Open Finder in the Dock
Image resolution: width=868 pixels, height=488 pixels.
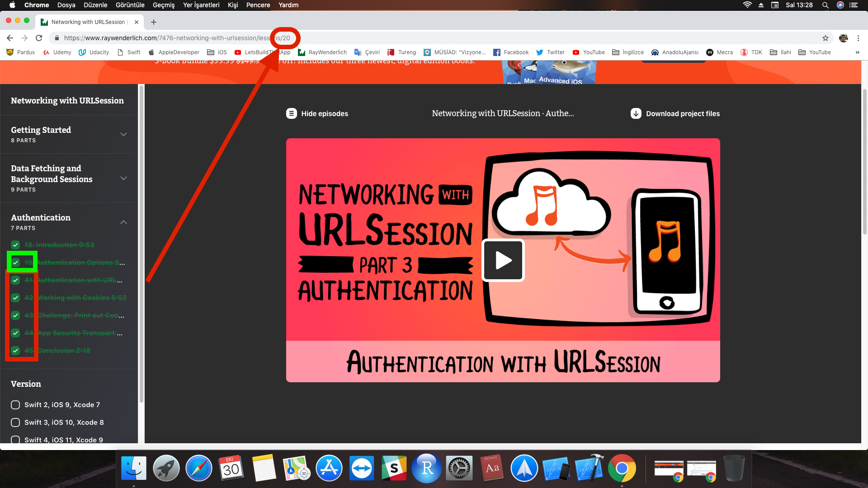pos(134,468)
